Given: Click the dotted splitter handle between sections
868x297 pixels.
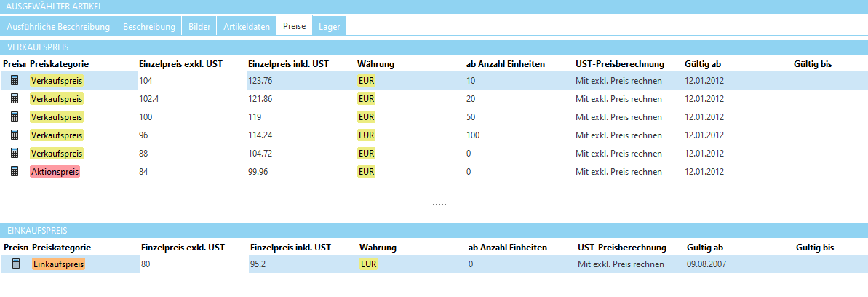Looking at the screenshot, I should pos(439,205).
